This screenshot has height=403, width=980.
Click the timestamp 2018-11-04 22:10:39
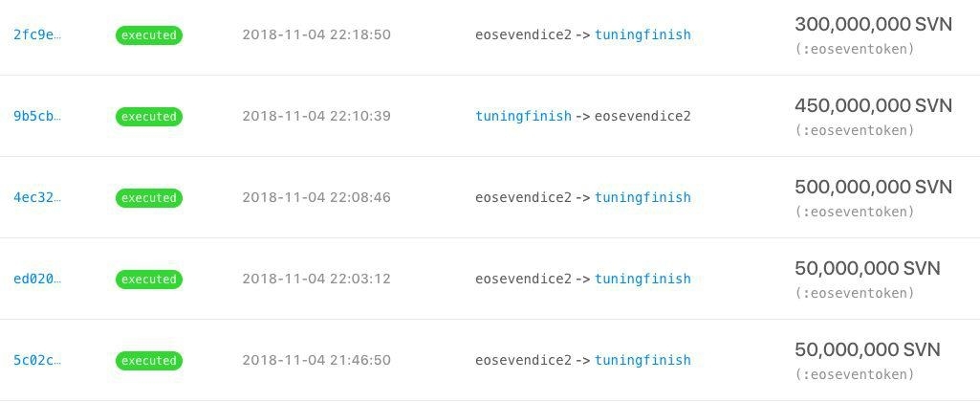click(316, 117)
